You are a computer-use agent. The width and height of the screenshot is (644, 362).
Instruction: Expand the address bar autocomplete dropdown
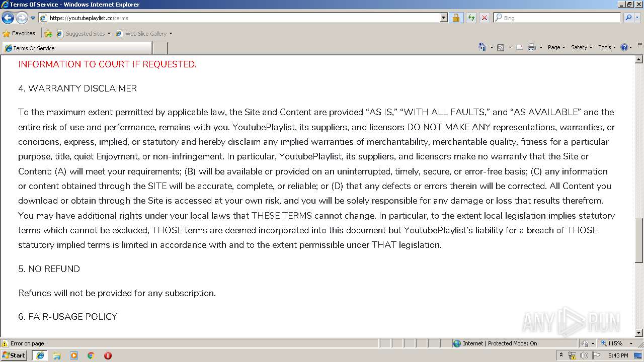click(443, 18)
